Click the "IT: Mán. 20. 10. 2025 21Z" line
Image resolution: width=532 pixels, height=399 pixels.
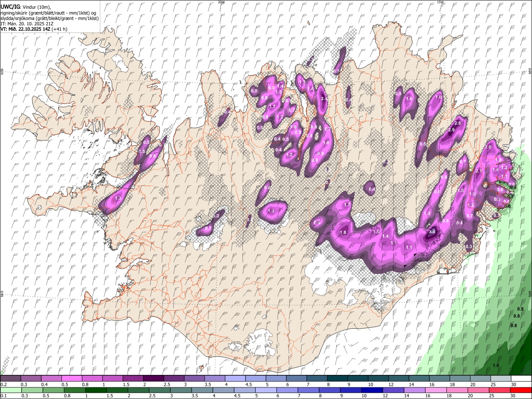(x=27, y=24)
